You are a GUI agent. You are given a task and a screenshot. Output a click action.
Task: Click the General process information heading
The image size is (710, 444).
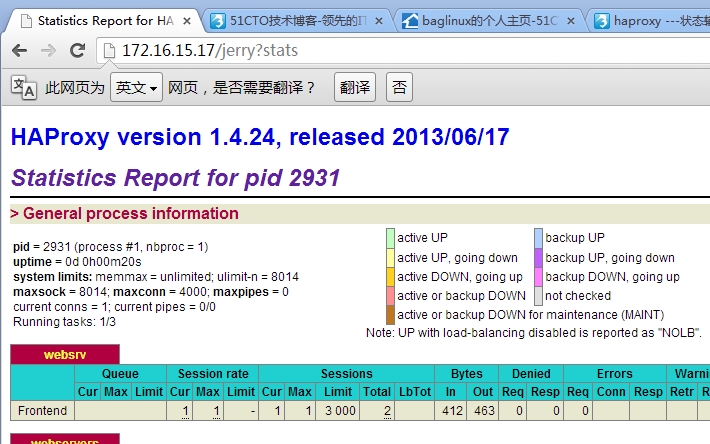[125, 213]
